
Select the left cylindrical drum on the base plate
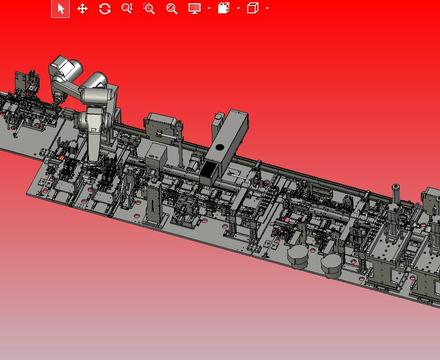click(298, 257)
